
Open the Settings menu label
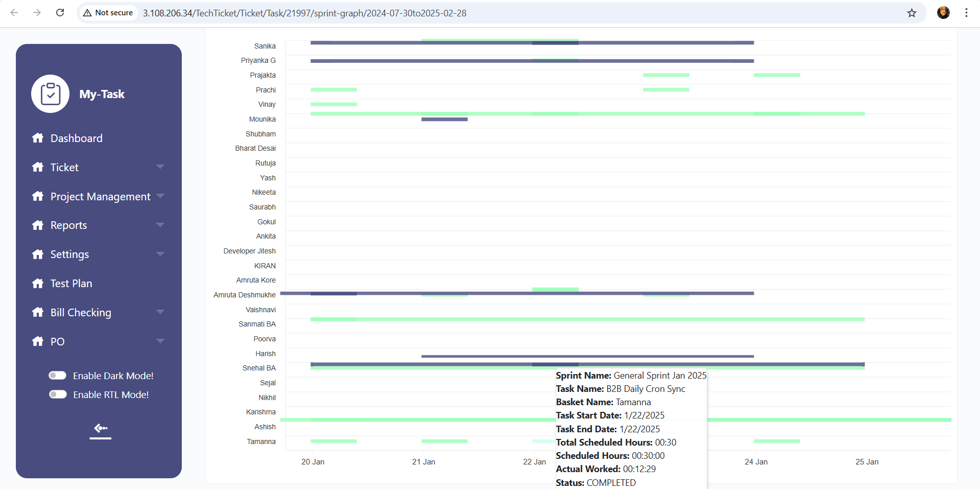click(x=69, y=254)
